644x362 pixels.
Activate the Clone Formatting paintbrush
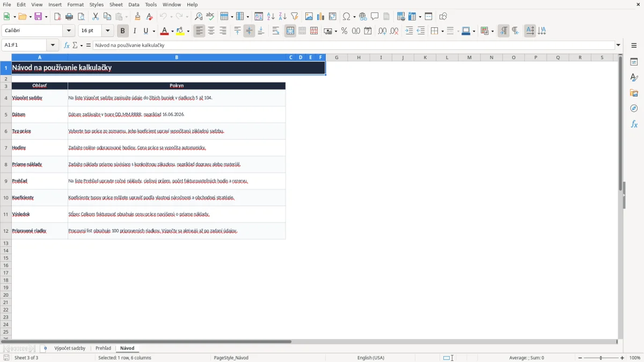[138, 17]
